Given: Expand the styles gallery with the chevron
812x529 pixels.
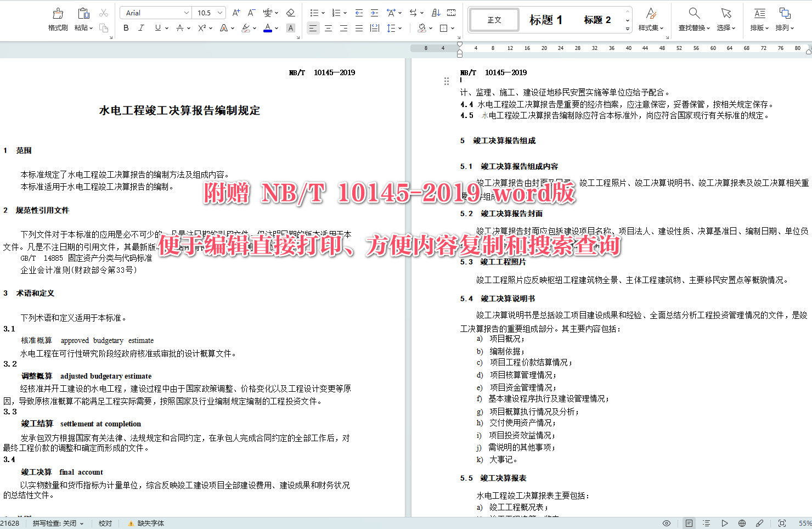Looking at the screenshot, I should (627, 29).
